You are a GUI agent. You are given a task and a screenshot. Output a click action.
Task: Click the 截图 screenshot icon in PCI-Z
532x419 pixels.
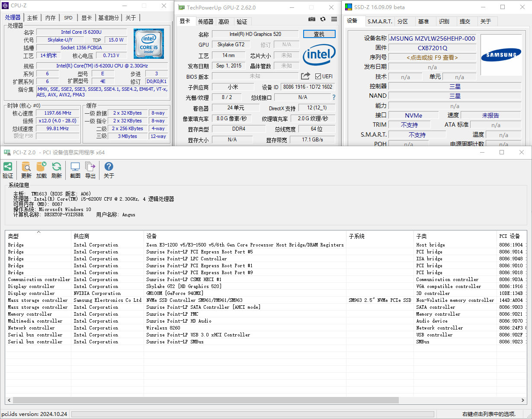(x=75, y=166)
